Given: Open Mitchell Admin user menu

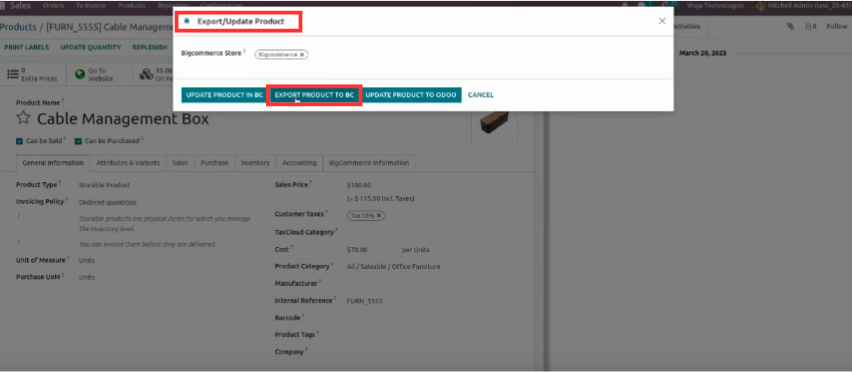Looking at the screenshot, I should (804, 6).
